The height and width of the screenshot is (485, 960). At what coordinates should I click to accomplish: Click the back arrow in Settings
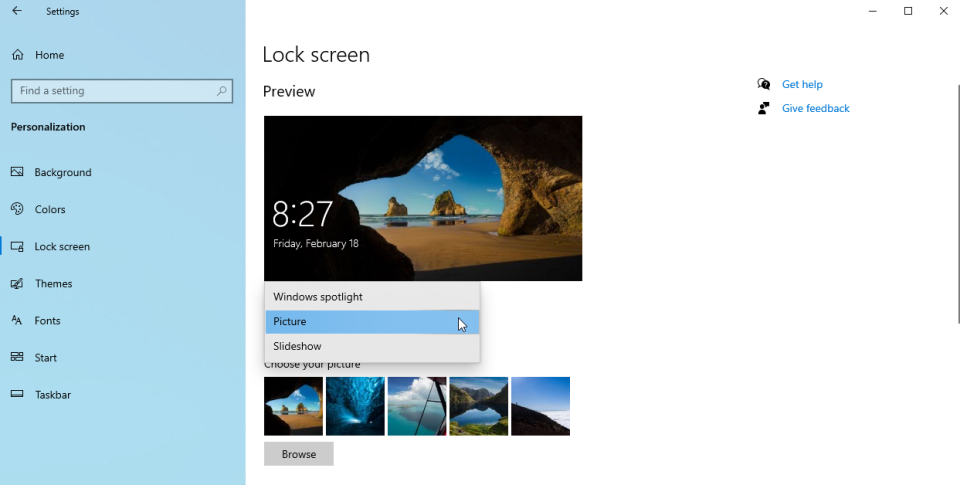click(17, 10)
